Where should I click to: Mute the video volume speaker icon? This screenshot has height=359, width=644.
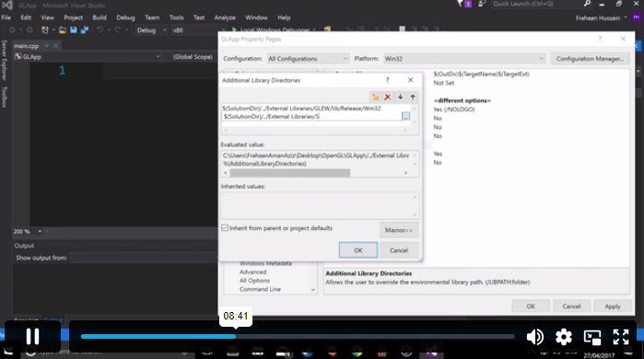coord(534,337)
